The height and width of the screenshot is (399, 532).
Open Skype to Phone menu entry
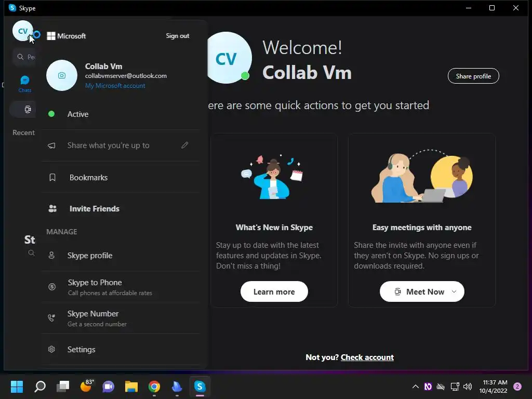pos(121,287)
